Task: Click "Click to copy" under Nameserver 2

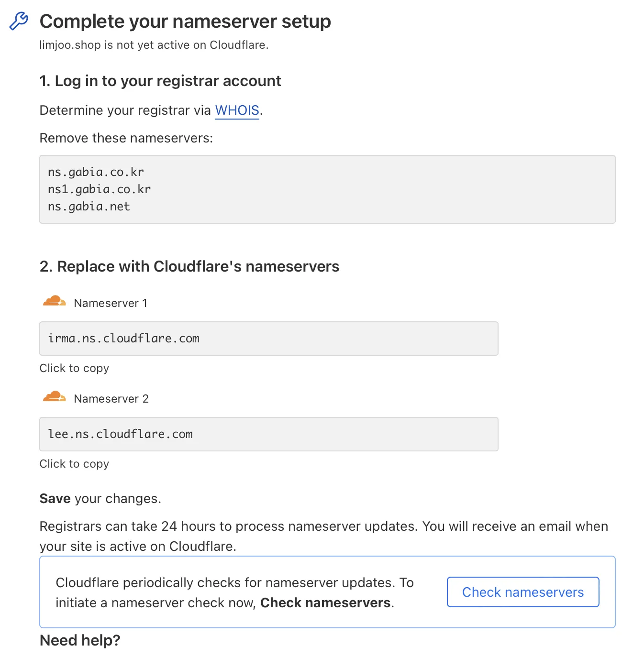Action: tap(74, 463)
